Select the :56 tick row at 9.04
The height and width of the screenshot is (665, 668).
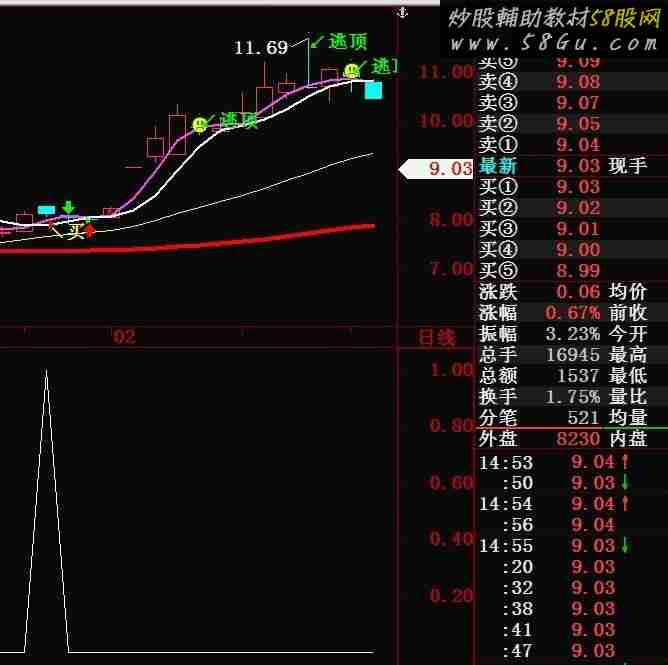tap(571, 525)
